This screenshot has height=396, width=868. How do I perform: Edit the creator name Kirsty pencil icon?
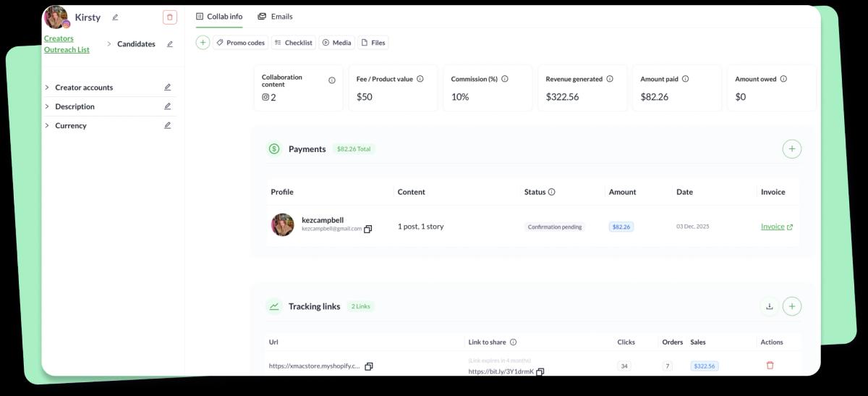(x=115, y=17)
